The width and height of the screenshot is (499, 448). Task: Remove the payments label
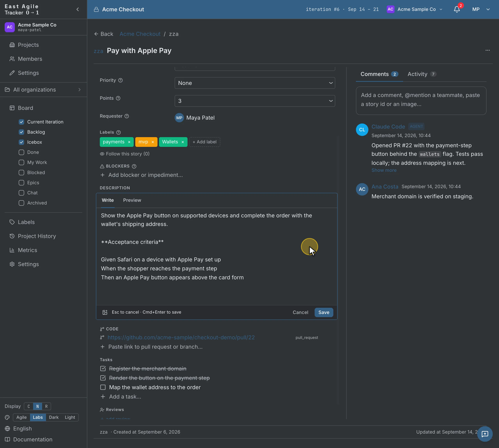[x=129, y=142]
